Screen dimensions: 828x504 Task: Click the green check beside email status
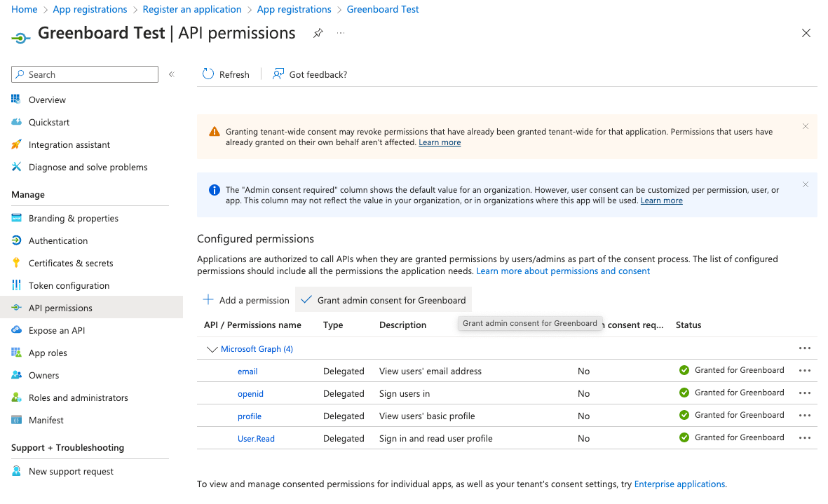click(x=684, y=370)
